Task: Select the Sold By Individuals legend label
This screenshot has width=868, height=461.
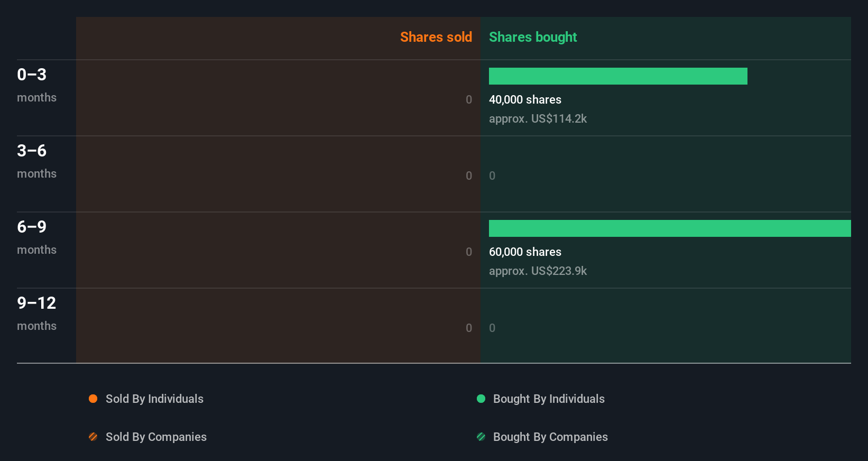Action: pos(154,399)
